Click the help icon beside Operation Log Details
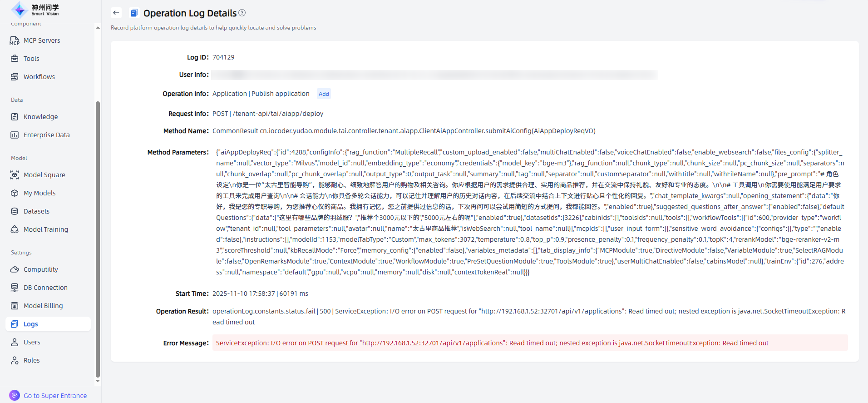Image resolution: width=868 pixels, height=403 pixels. coord(242,13)
